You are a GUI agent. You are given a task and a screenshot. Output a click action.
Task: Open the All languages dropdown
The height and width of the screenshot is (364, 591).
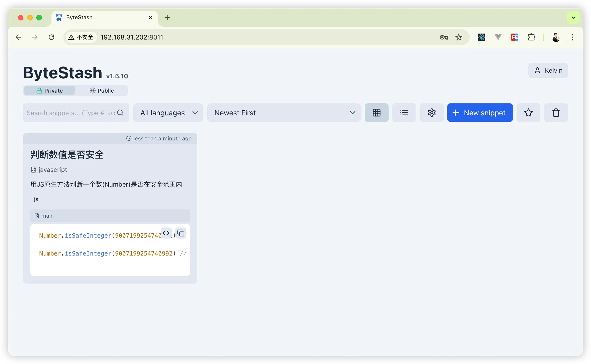(168, 113)
